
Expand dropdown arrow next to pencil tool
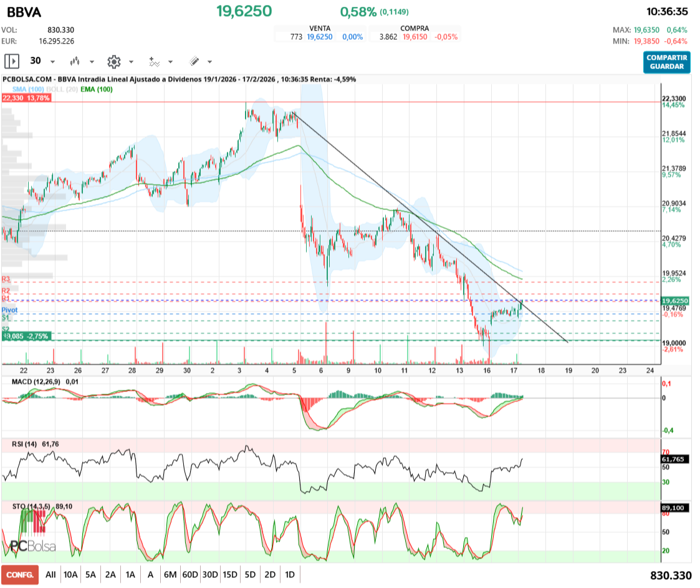point(209,62)
